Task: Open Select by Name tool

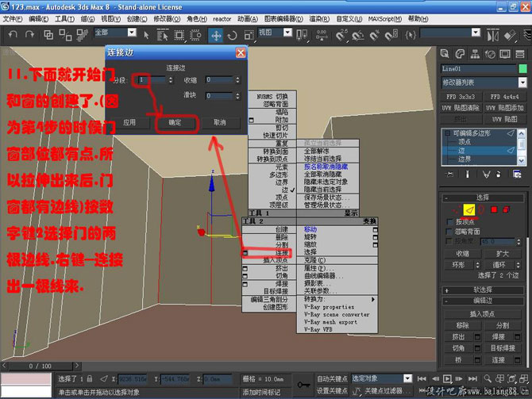Action: click(163, 35)
